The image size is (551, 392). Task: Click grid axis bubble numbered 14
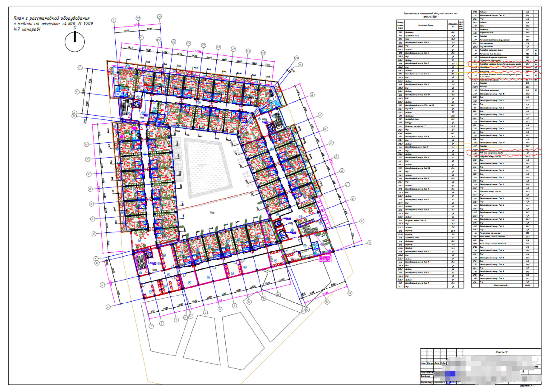(x=350, y=293)
